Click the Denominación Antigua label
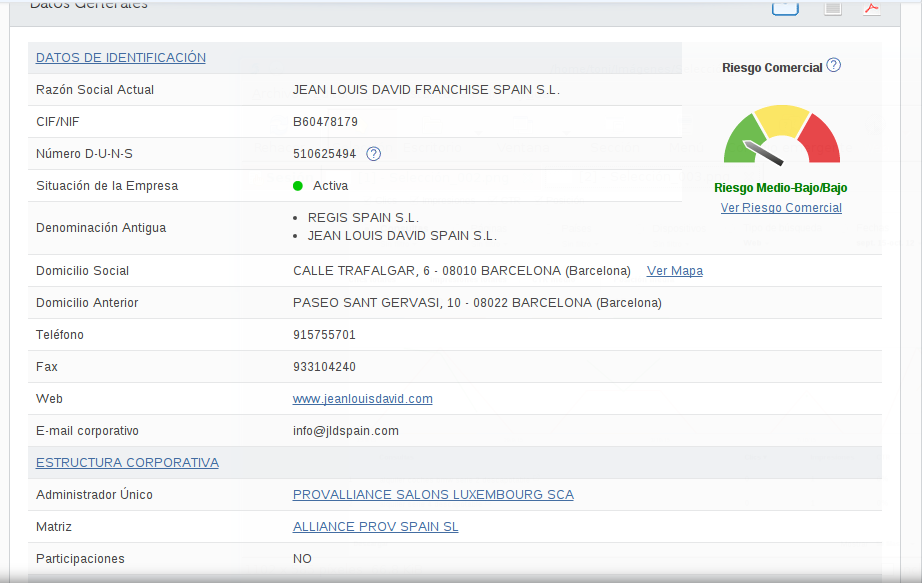922x583 pixels. pos(101,228)
